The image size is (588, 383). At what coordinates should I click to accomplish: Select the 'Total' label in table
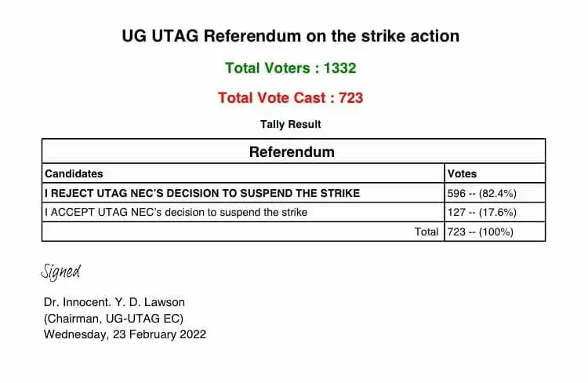click(426, 232)
